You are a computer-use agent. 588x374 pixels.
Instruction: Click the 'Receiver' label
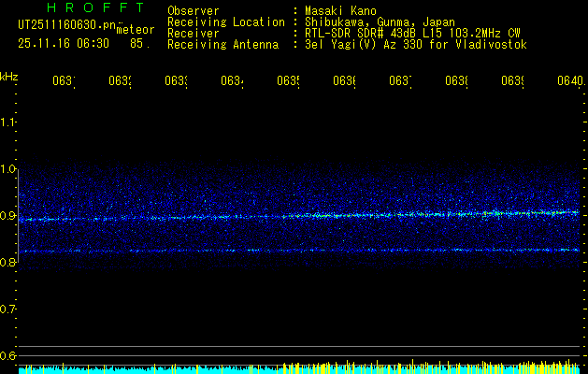(x=194, y=34)
